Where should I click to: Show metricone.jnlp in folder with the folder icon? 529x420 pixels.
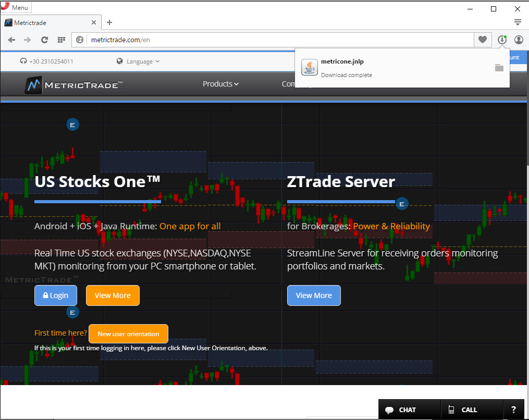click(x=499, y=68)
